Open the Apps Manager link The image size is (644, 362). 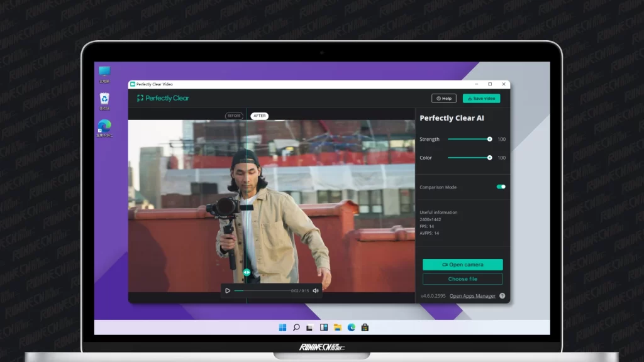point(472,295)
